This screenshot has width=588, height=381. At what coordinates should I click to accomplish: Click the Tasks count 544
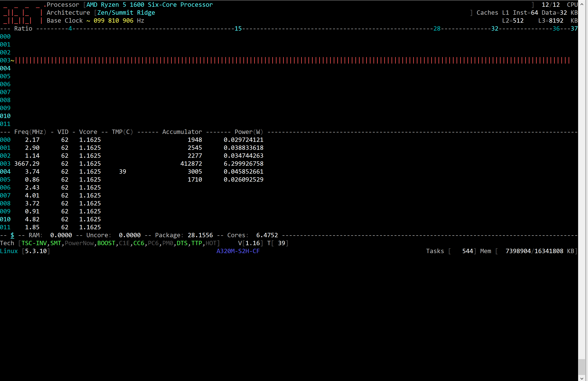(x=467, y=251)
